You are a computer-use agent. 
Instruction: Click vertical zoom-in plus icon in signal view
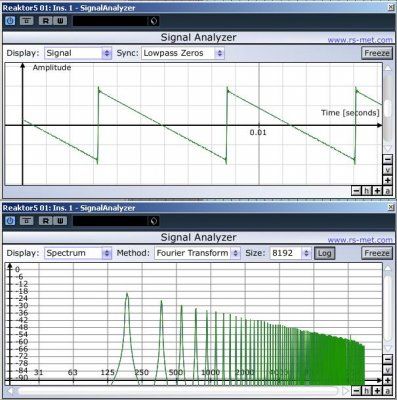387,181
